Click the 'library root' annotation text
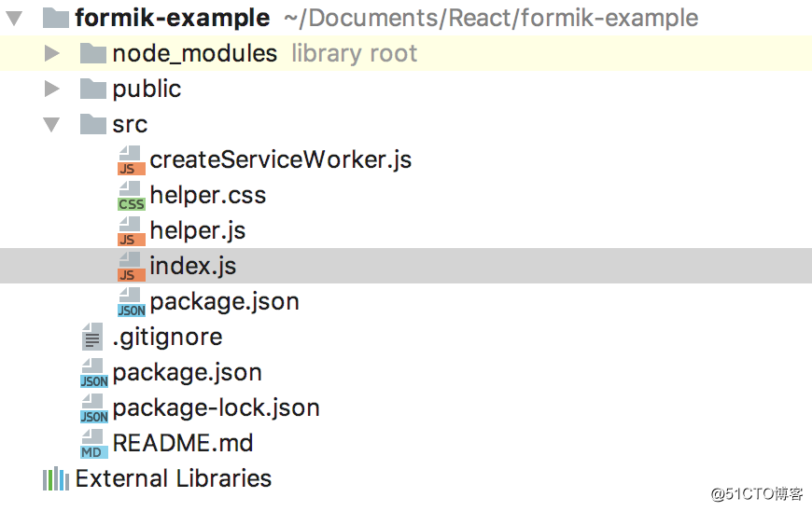This screenshot has height=511, width=812. (355, 54)
